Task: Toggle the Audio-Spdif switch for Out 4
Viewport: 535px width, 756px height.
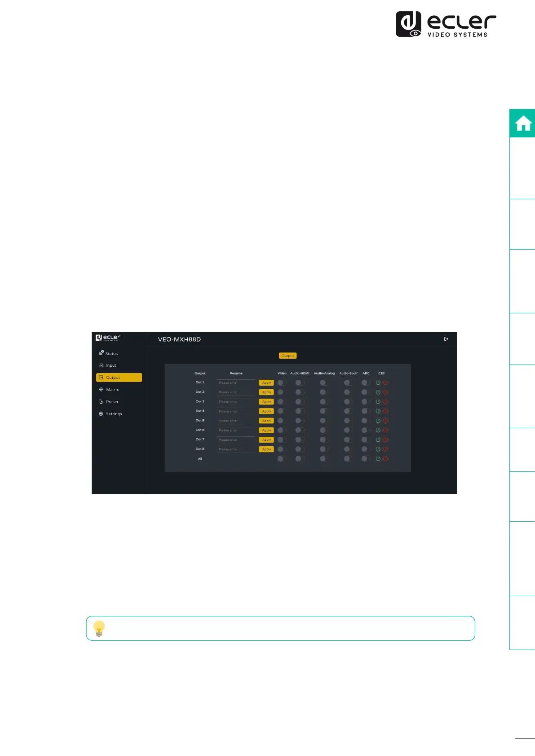Action: tap(348, 411)
